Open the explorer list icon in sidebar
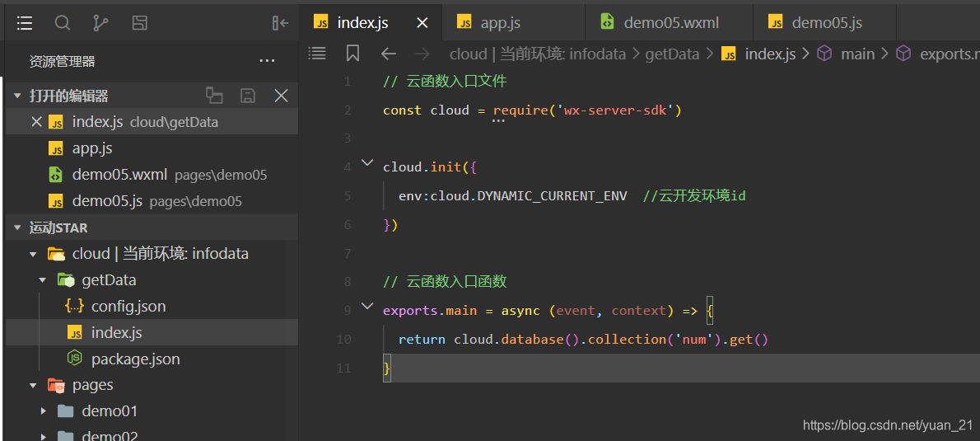Viewport: 980px width, 441px height. pos(25,23)
